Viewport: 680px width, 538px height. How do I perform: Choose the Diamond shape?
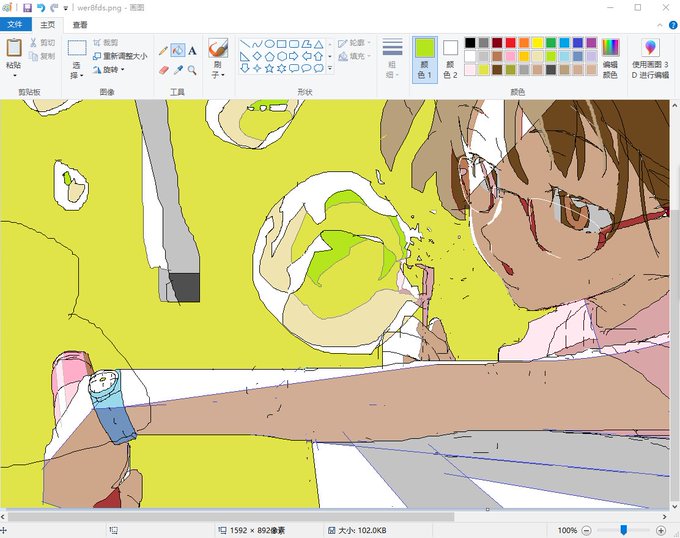(x=257, y=56)
